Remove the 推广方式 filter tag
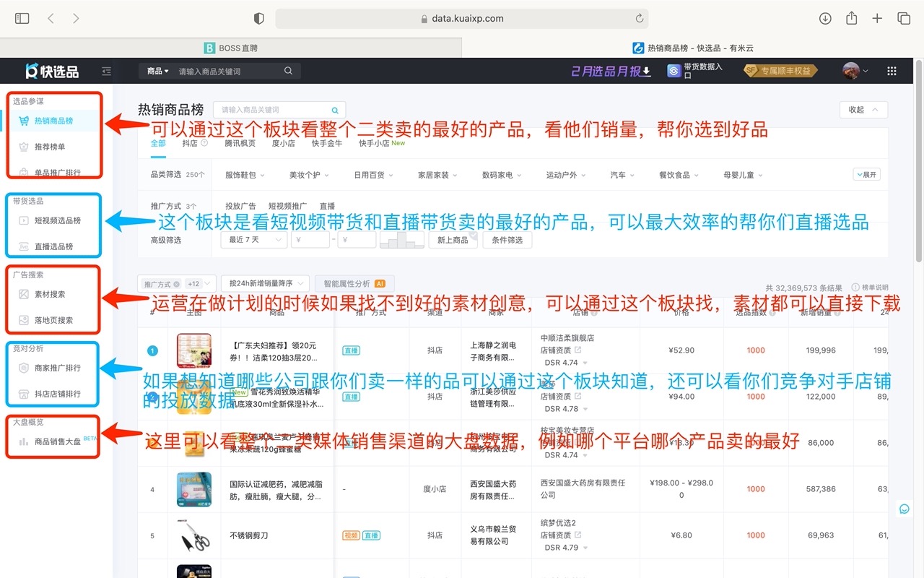The width and height of the screenshot is (924, 578). (x=176, y=285)
